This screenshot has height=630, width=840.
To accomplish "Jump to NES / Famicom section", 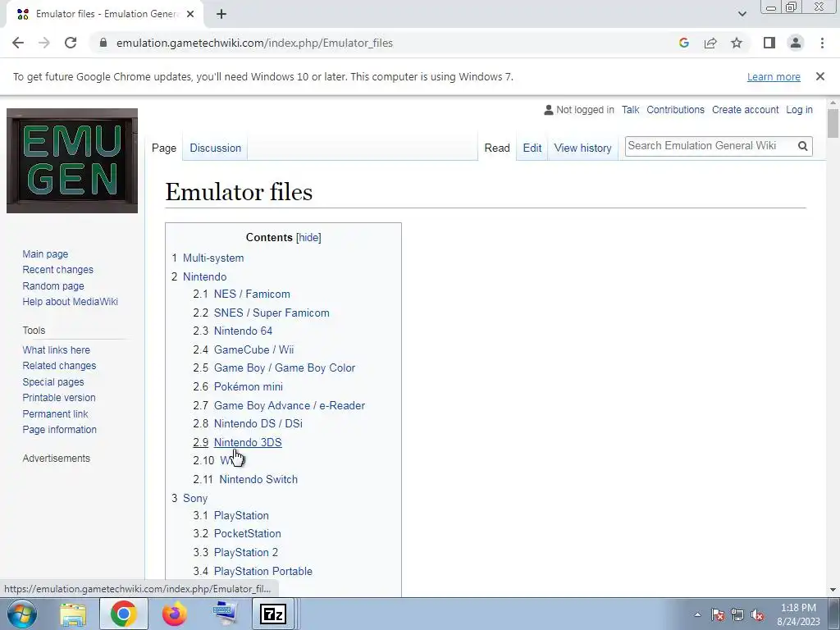I will [252, 294].
